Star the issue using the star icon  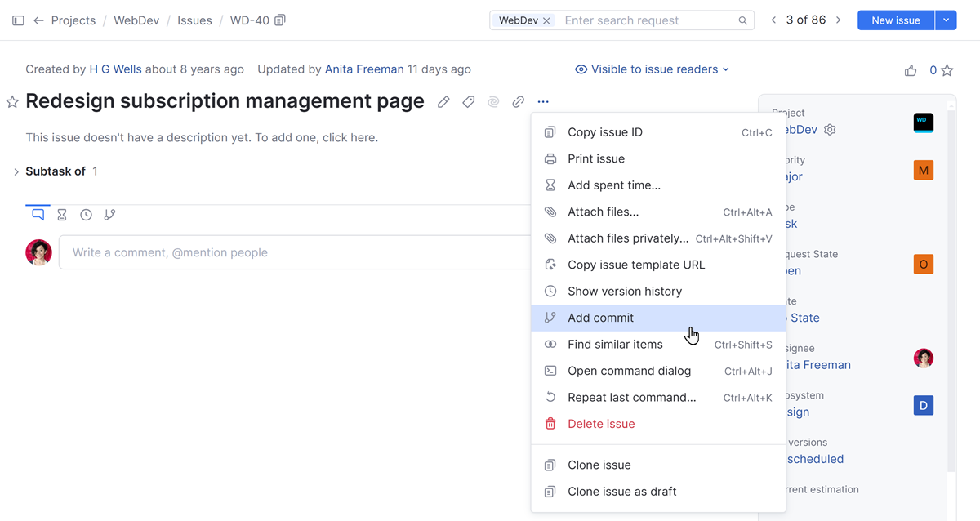pyautogui.click(x=11, y=101)
